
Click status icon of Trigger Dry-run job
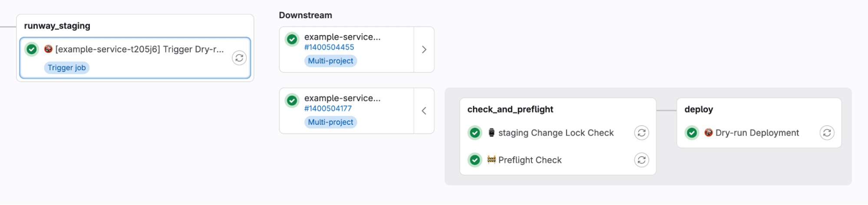[x=32, y=49]
